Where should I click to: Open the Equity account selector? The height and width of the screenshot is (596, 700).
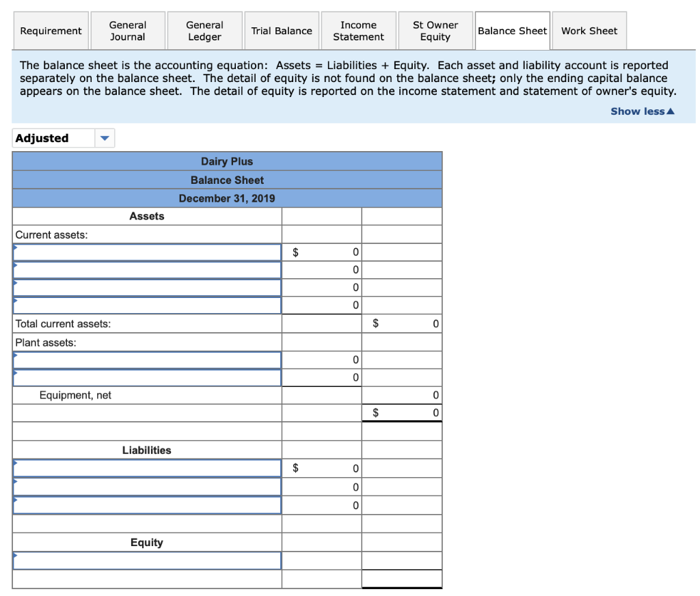(x=146, y=560)
